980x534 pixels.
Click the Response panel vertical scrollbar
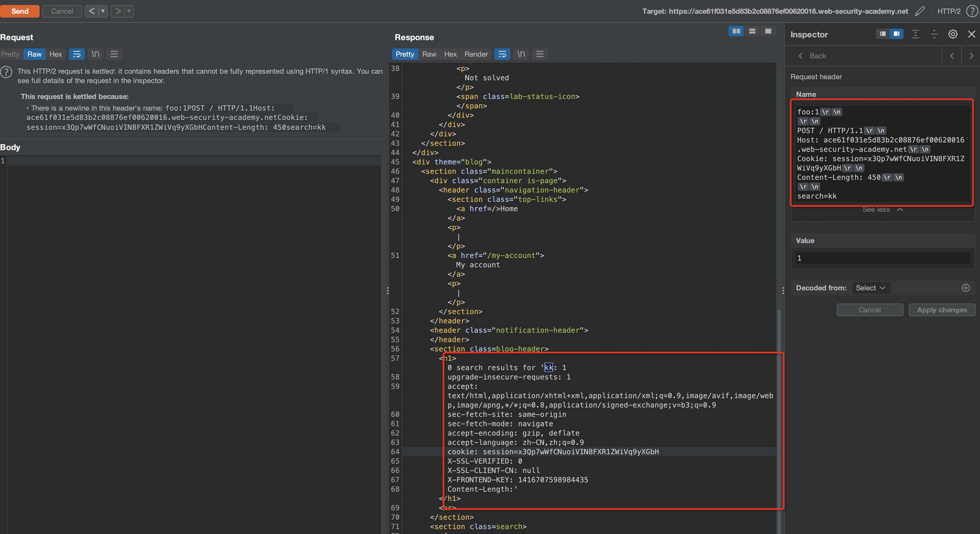click(x=779, y=408)
